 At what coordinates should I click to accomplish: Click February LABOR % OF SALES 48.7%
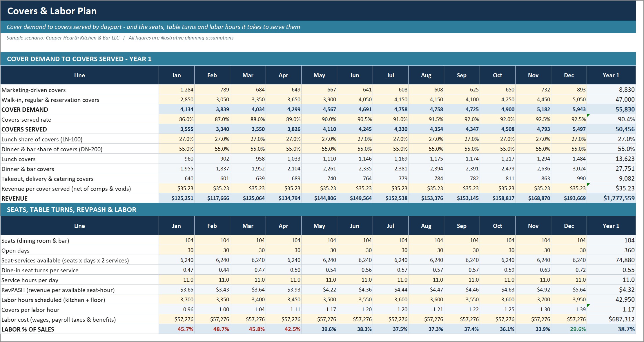click(x=212, y=329)
